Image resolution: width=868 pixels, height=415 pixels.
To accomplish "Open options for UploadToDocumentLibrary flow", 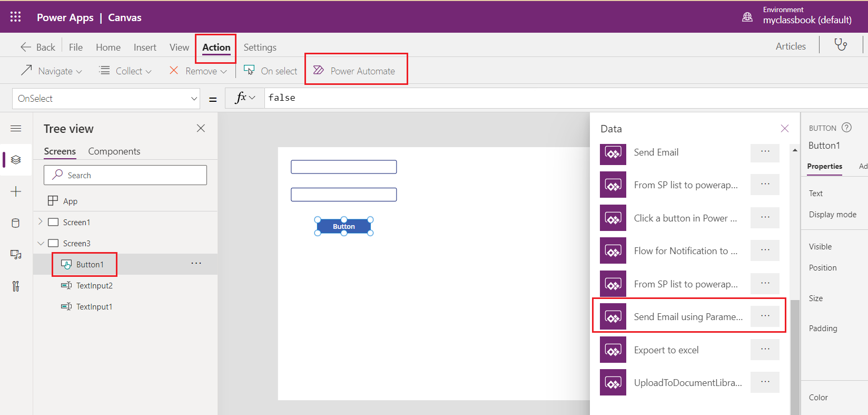I will [x=765, y=382].
